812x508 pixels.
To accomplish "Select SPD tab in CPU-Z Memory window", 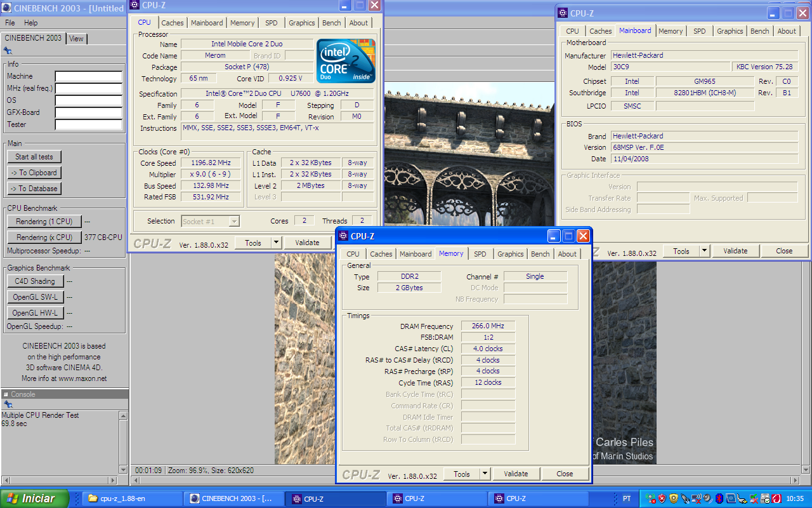I will click(480, 254).
